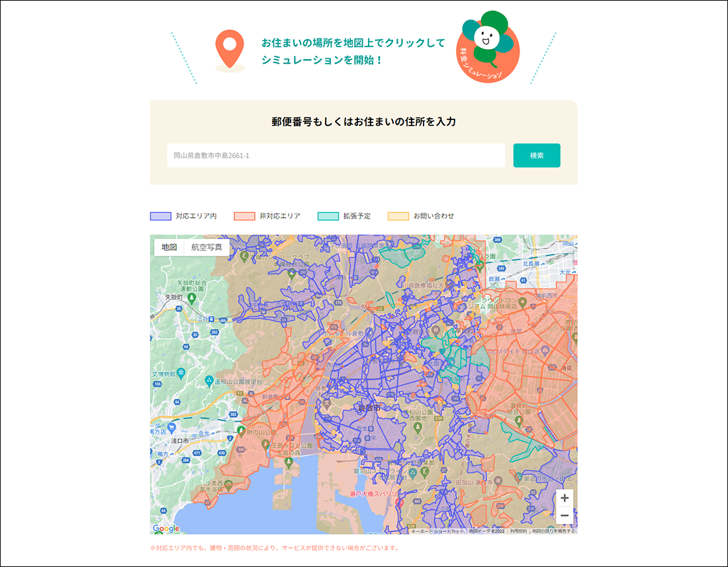Select 財の山公園 park marker

tap(241, 431)
